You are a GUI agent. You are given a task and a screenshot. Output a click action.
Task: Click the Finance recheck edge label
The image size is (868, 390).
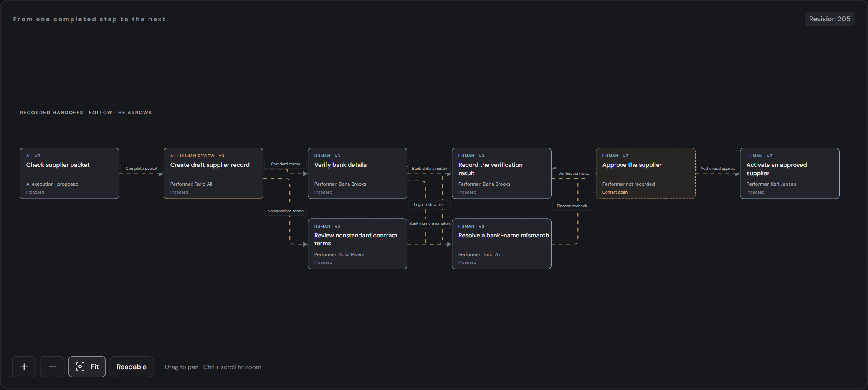tap(574, 206)
